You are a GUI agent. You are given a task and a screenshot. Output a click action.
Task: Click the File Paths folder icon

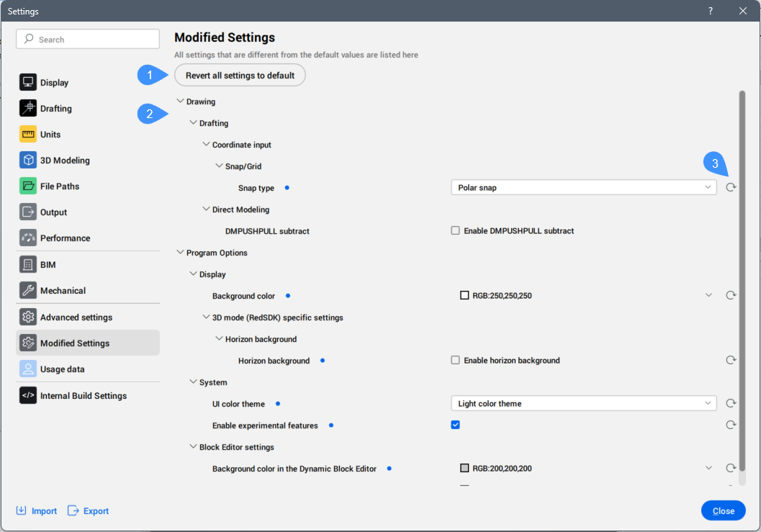[x=28, y=186]
